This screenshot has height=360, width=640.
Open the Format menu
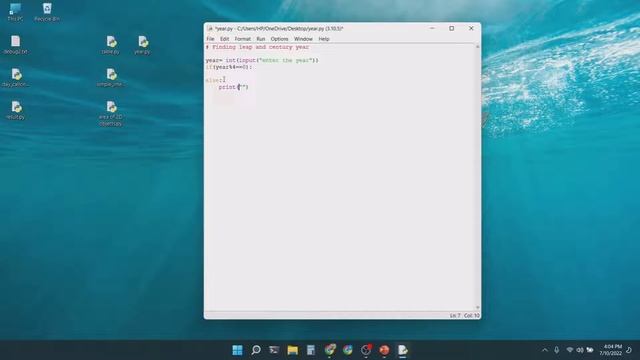click(x=242, y=39)
